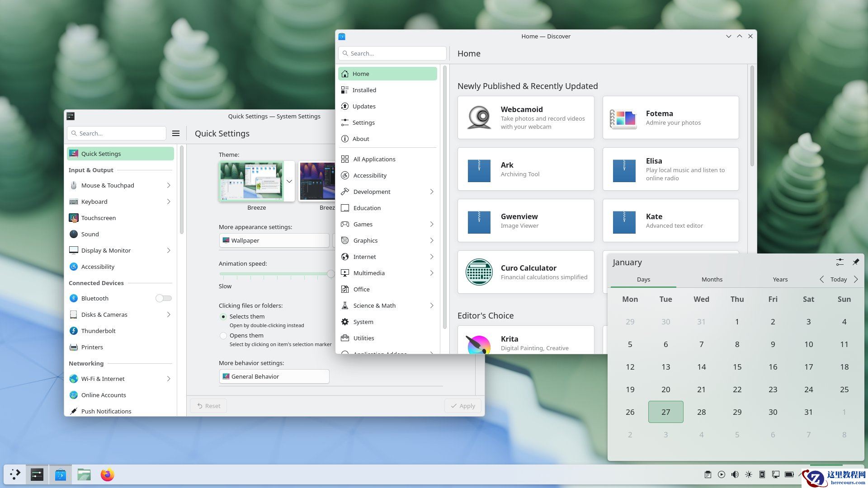The height and width of the screenshot is (488, 868).
Task: Open the Breeze theme dropdown arrow
Action: (x=289, y=181)
